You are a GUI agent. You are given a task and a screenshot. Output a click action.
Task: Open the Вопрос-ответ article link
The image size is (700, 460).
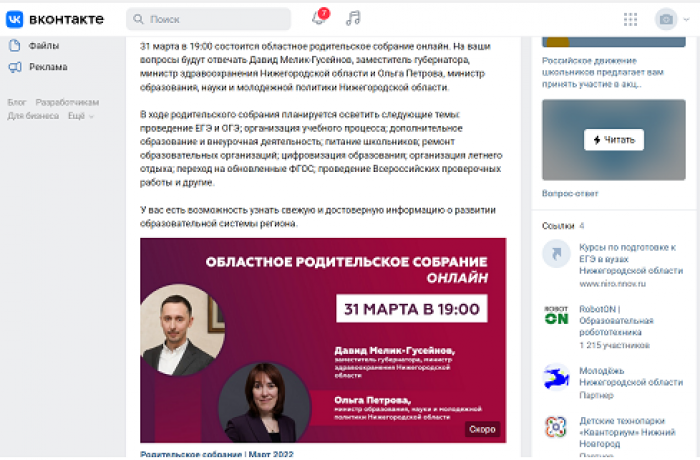pyautogui.click(x=570, y=193)
